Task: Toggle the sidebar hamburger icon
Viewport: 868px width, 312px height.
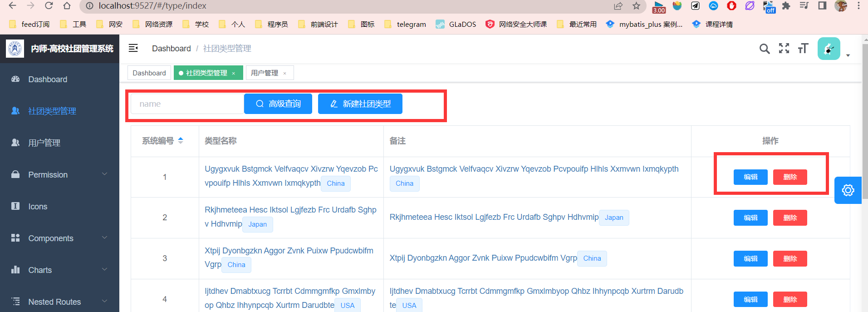Action: pos(133,48)
